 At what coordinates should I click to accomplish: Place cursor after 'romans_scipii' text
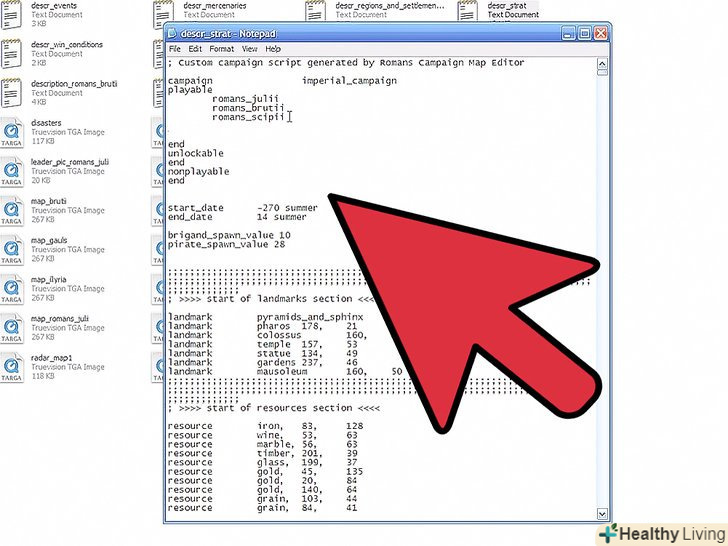point(286,117)
